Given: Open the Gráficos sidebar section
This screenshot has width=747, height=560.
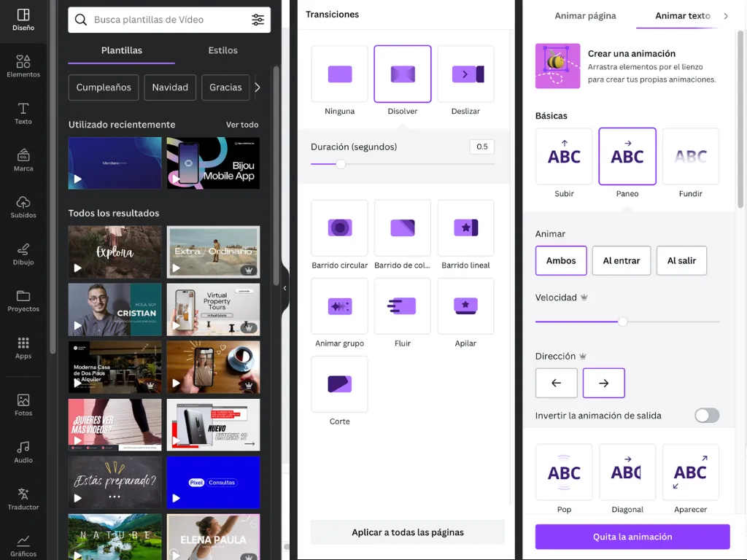Looking at the screenshot, I should [23, 545].
